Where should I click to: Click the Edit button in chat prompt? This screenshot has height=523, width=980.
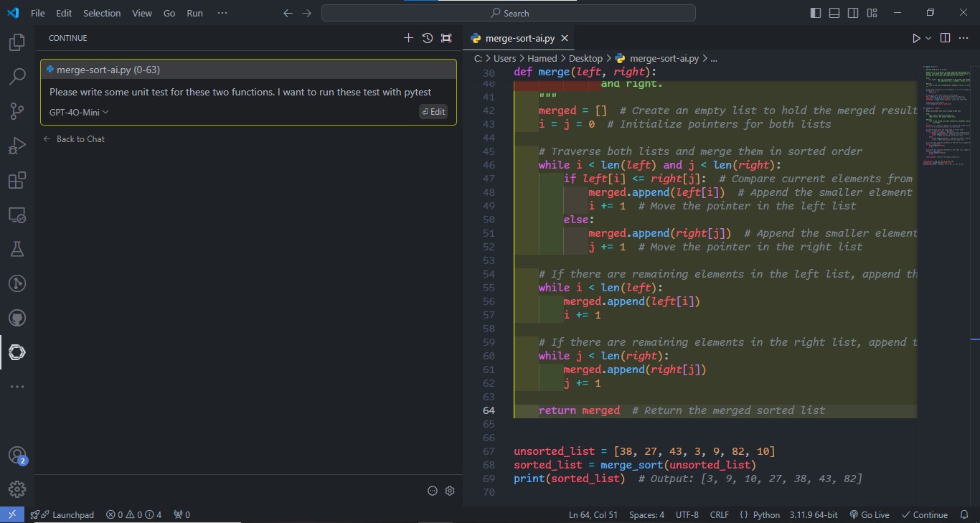click(433, 112)
